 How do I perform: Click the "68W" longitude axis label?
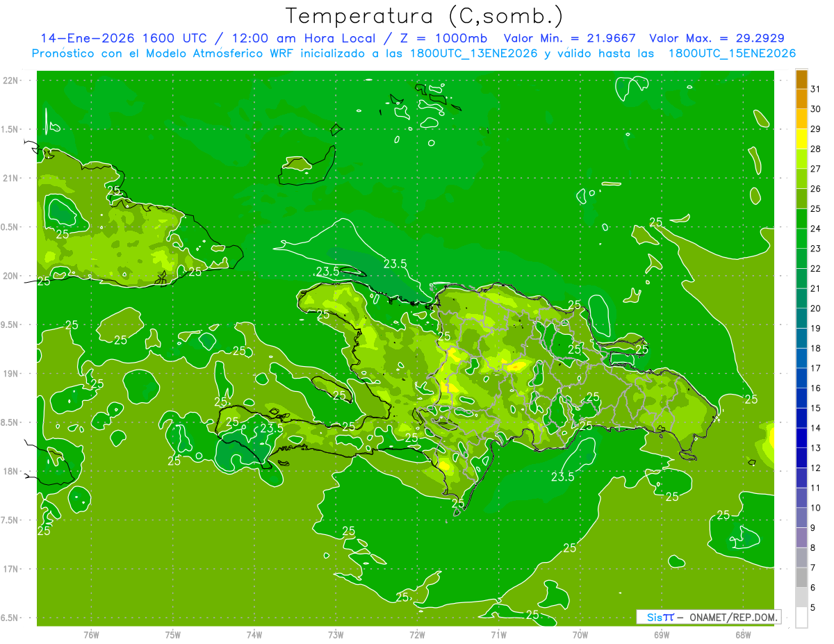click(743, 635)
